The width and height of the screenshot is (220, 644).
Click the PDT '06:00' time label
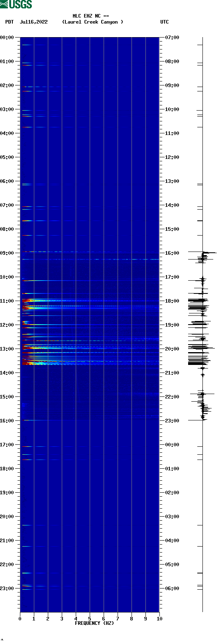tap(7, 181)
